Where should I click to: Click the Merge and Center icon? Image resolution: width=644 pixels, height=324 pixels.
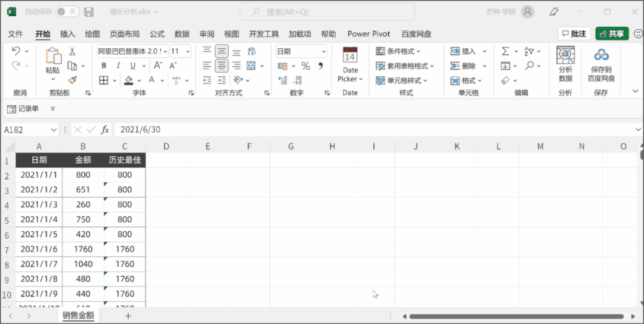pyautogui.click(x=251, y=66)
